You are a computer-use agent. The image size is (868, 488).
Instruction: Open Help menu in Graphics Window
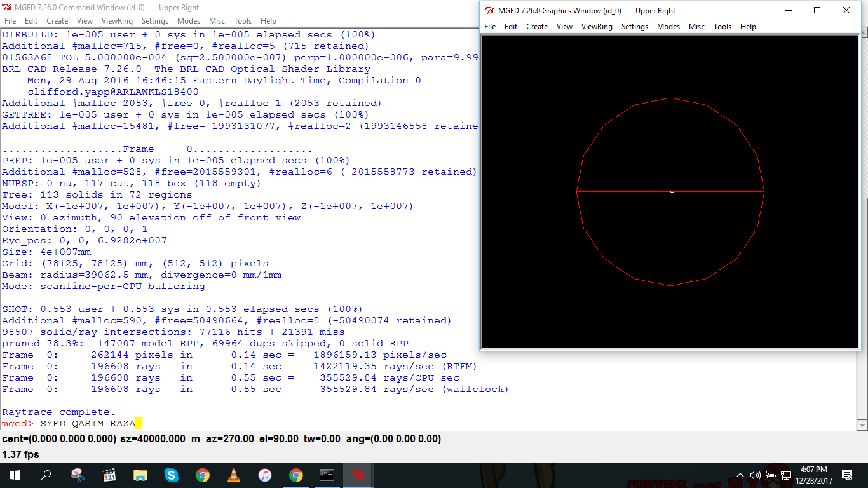(748, 27)
